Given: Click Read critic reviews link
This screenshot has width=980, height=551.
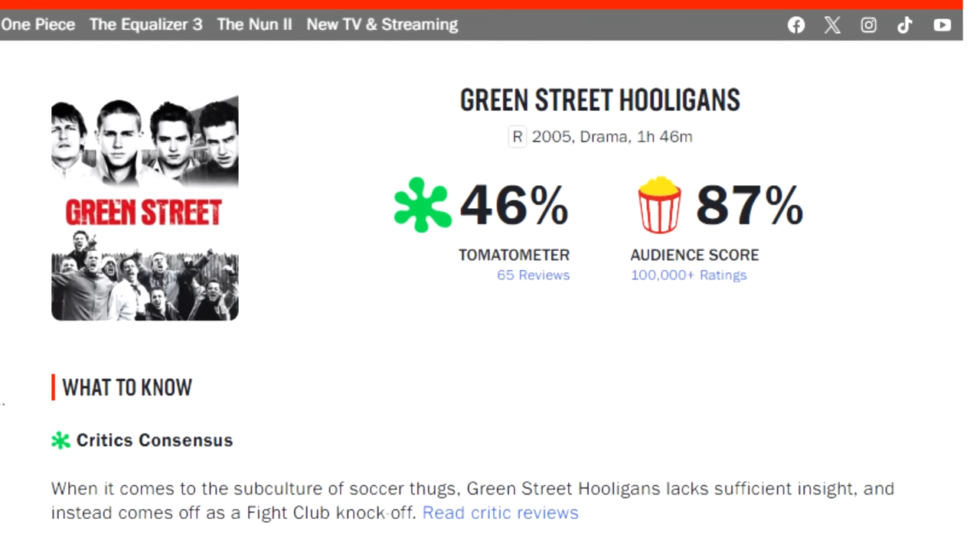Looking at the screenshot, I should coord(500,513).
